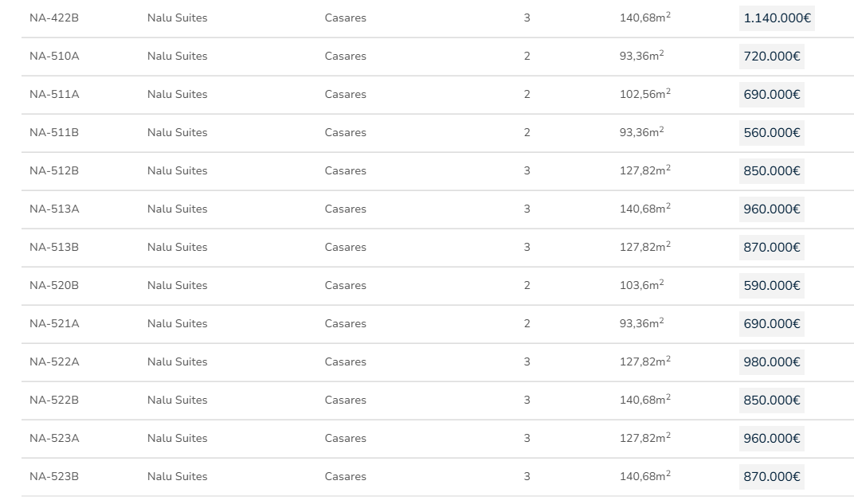Select the NA-511B unit reference
The height and width of the screenshot is (504, 854).
54,133
